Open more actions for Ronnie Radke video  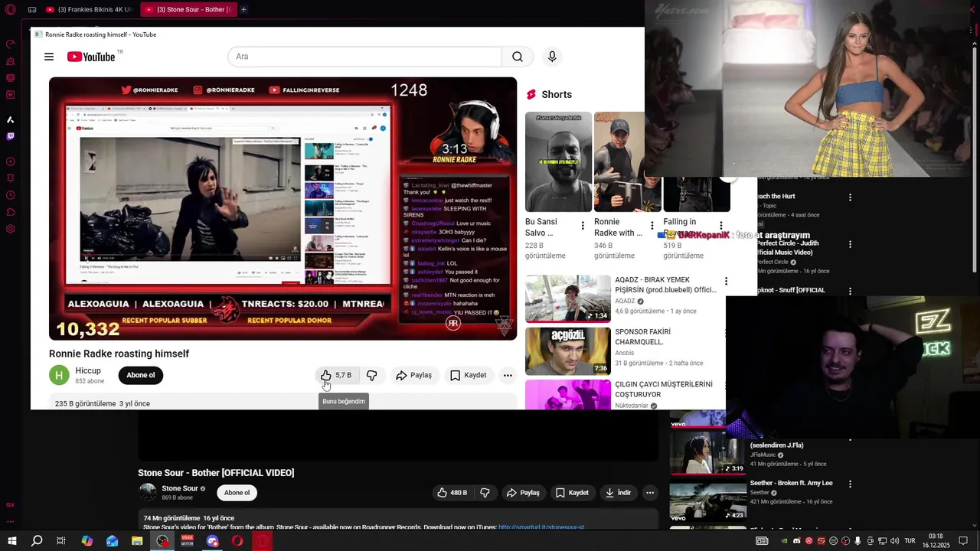[508, 375]
